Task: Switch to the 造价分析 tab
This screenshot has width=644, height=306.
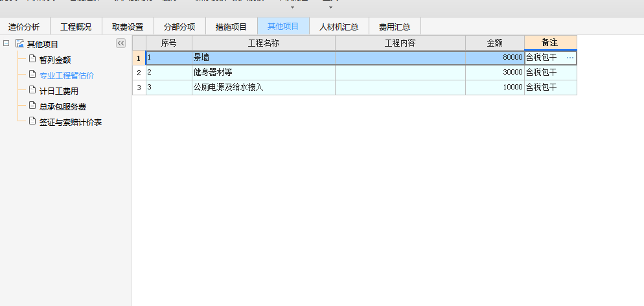Action: click(24, 27)
